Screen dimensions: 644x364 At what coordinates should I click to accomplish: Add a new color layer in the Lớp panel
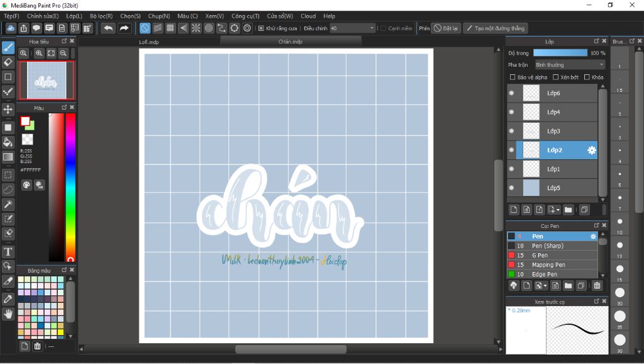(x=513, y=210)
